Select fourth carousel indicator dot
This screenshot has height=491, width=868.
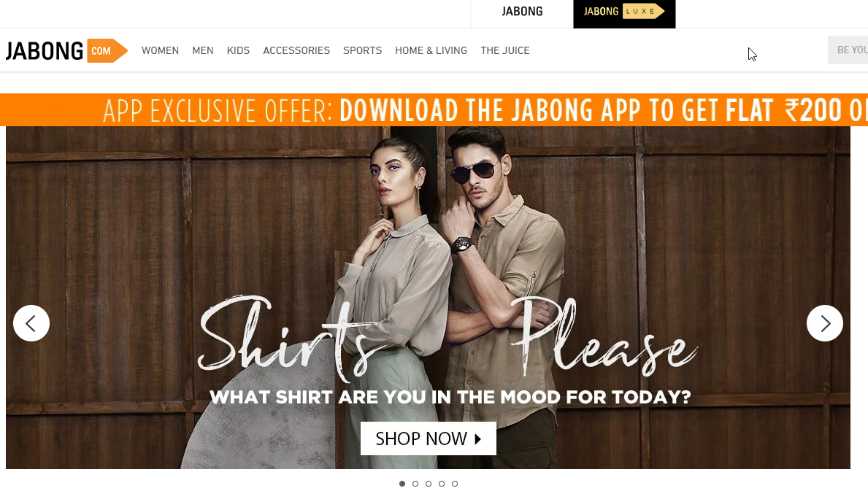tap(442, 484)
